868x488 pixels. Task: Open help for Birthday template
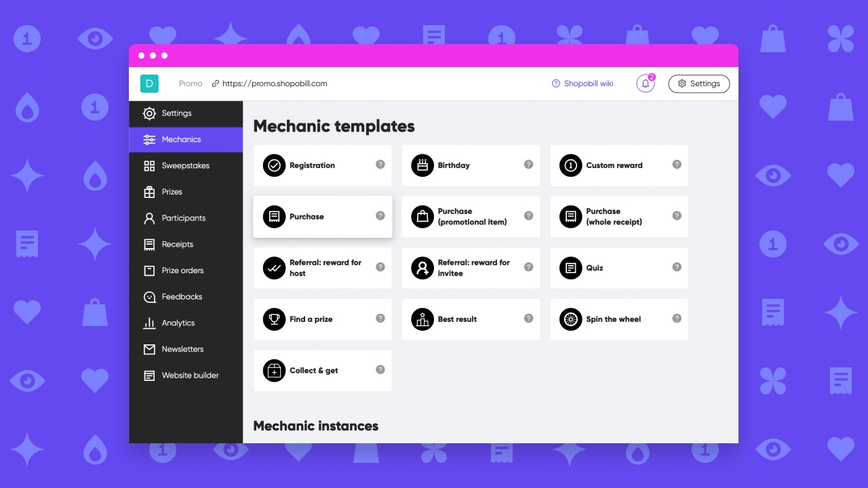click(529, 164)
